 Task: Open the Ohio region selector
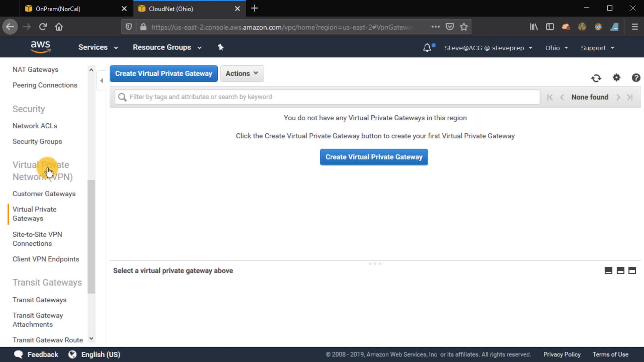pos(556,48)
